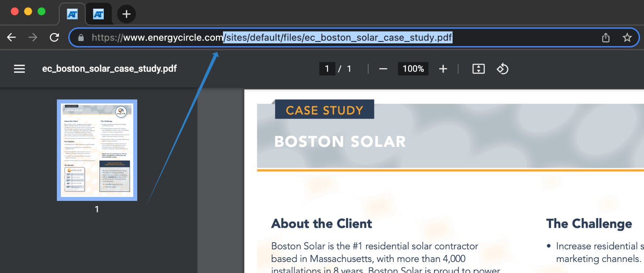Click the 100% zoom level field
The height and width of the screenshot is (273, 644).
click(413, 69)
